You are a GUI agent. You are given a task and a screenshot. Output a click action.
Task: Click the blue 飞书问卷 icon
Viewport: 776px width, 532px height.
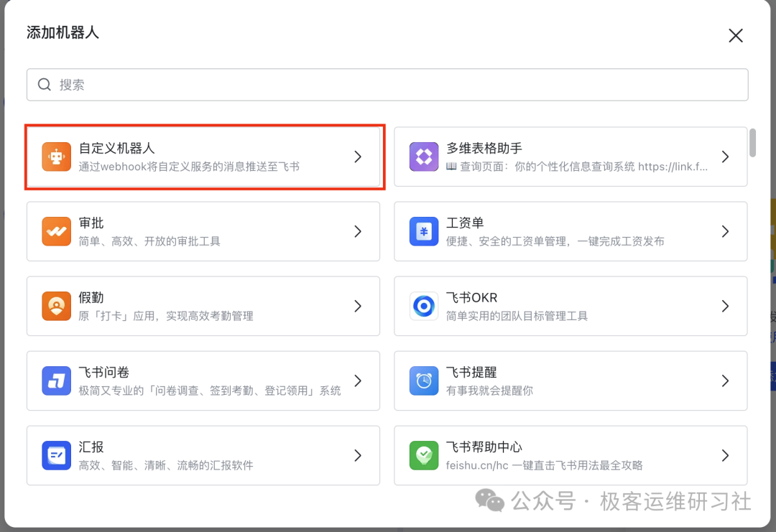pyautogui.click(x=56, y=381)
